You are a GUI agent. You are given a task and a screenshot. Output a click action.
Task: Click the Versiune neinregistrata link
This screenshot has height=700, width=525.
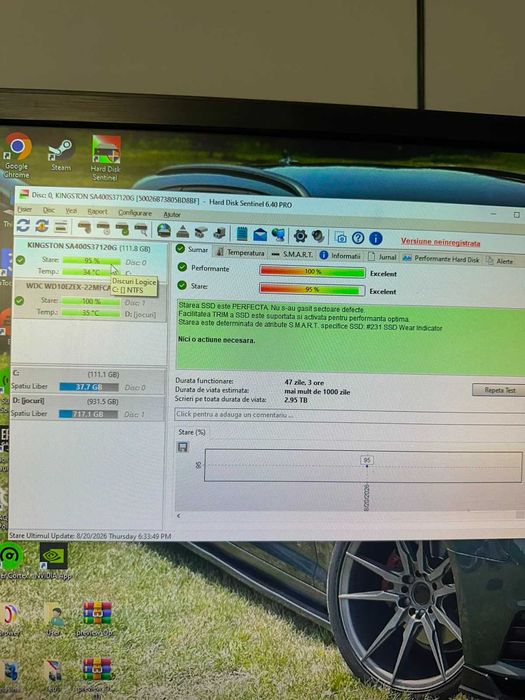(x=440, y=242)
